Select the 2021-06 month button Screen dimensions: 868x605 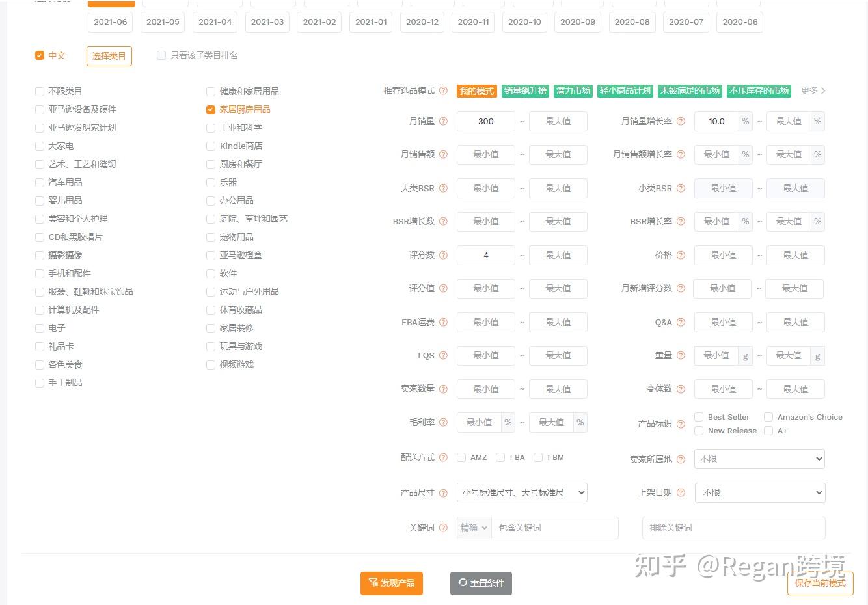click(x=111, y=21)
